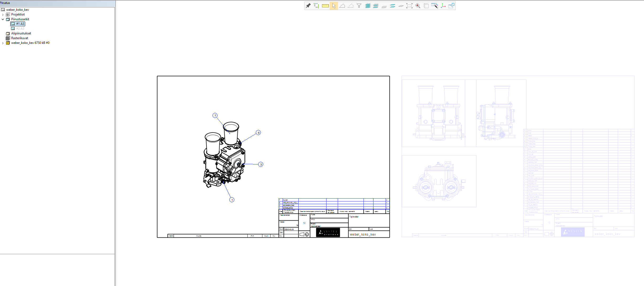
Task: Collapse the Piirustusarkit tree node
Action: (x=3, y=19)
